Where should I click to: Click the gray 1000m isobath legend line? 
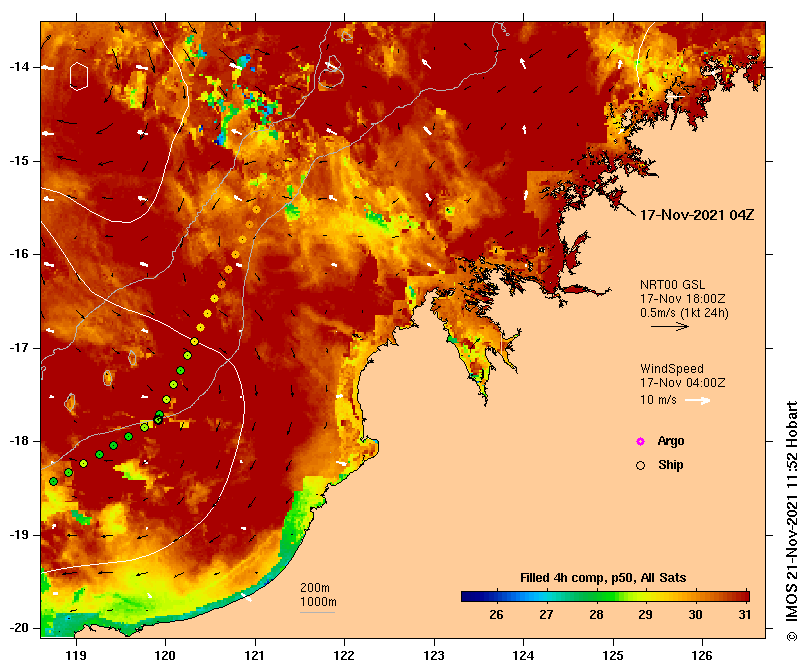pyautogui.click(x=317, y=613)
